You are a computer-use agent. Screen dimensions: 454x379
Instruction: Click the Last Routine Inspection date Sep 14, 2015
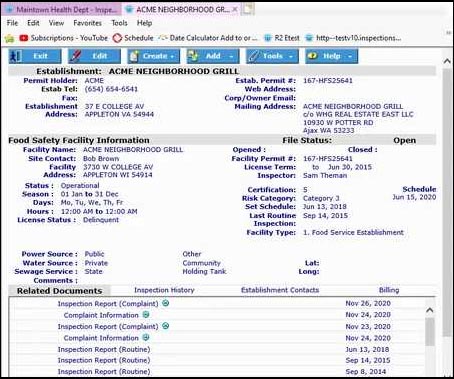tap(325, 216)
